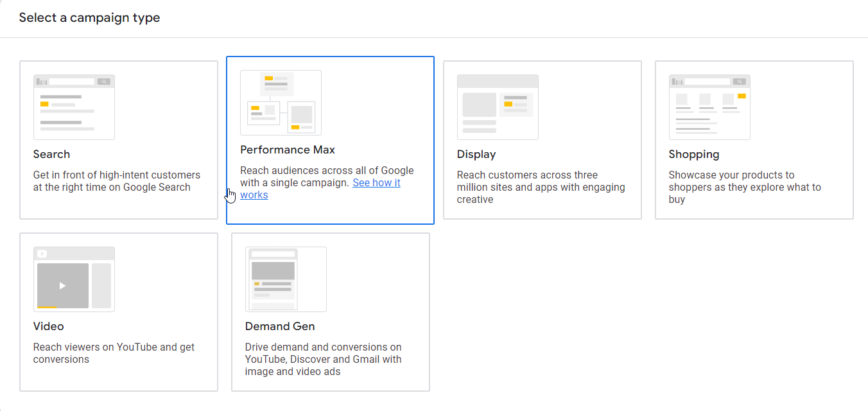This screenshot has height=411, width=868.
Task: Click 'Drive demand and conversions' description
Action: 324,359
